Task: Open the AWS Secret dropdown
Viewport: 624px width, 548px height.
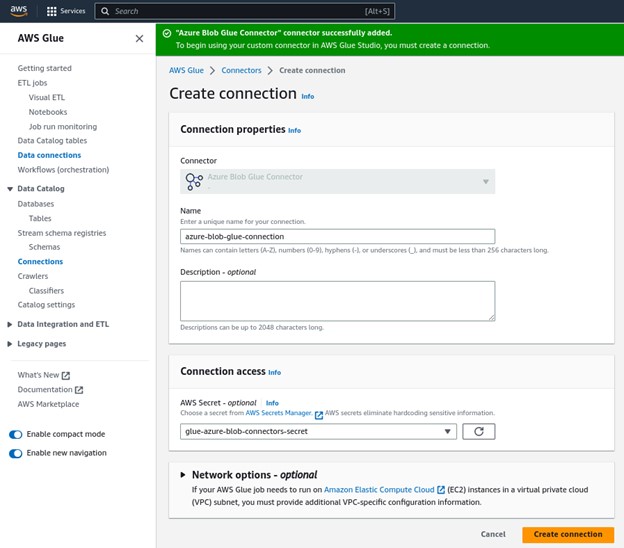Action: (318, 431)
